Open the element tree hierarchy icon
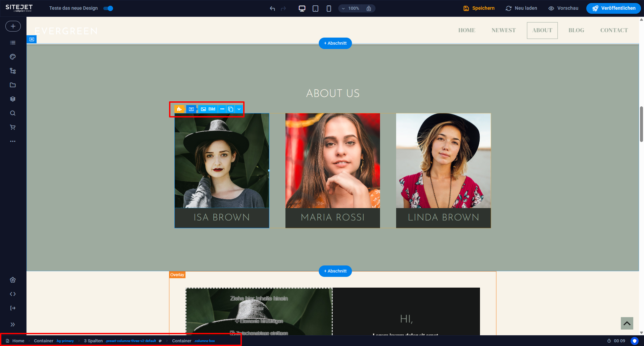The width and height of the screenshot is (644, 346). click(13, 71)
